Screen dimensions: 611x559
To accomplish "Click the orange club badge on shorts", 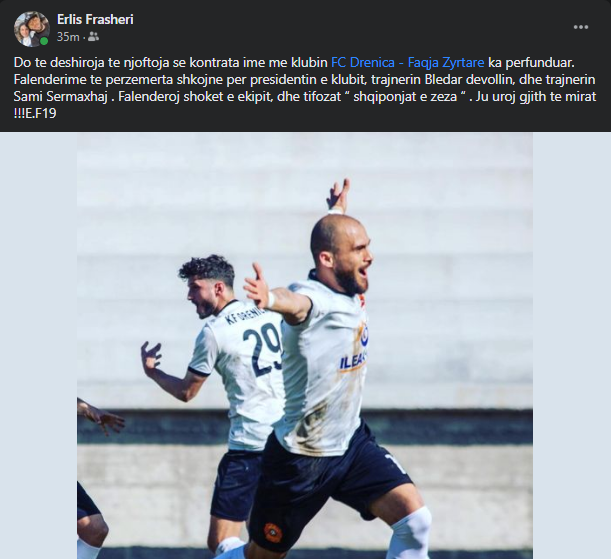I will (271, 532).
